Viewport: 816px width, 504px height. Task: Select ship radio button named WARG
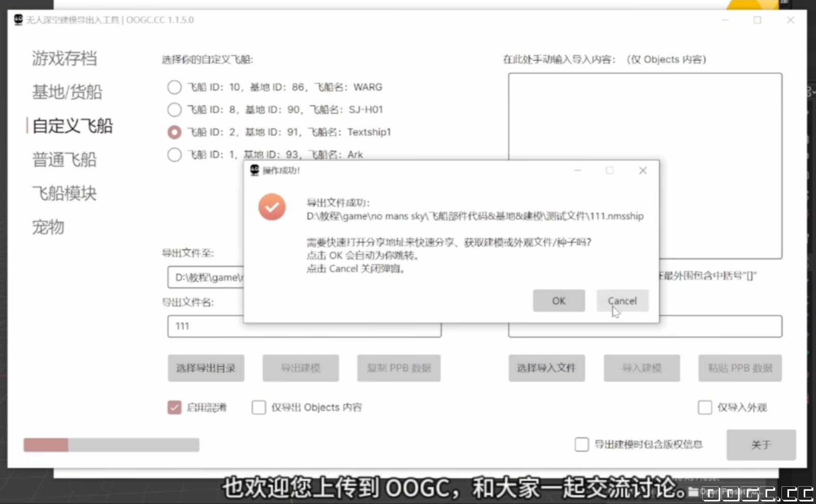coord(174,87)
